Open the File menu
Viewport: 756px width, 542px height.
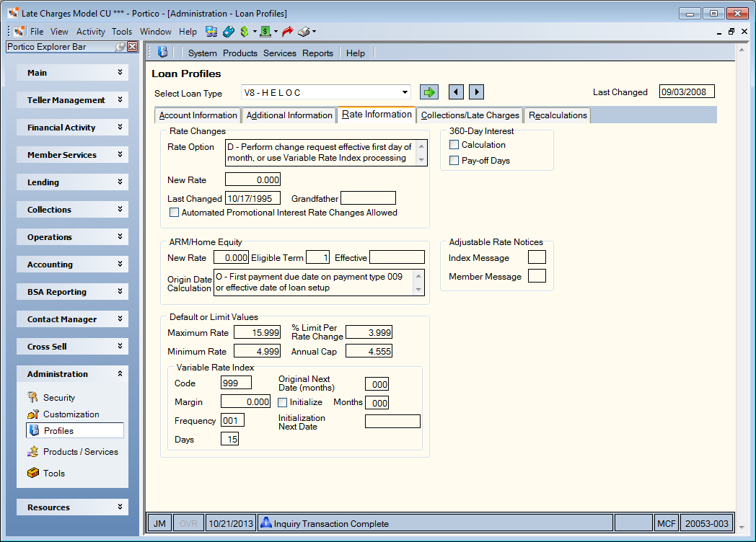37,32
